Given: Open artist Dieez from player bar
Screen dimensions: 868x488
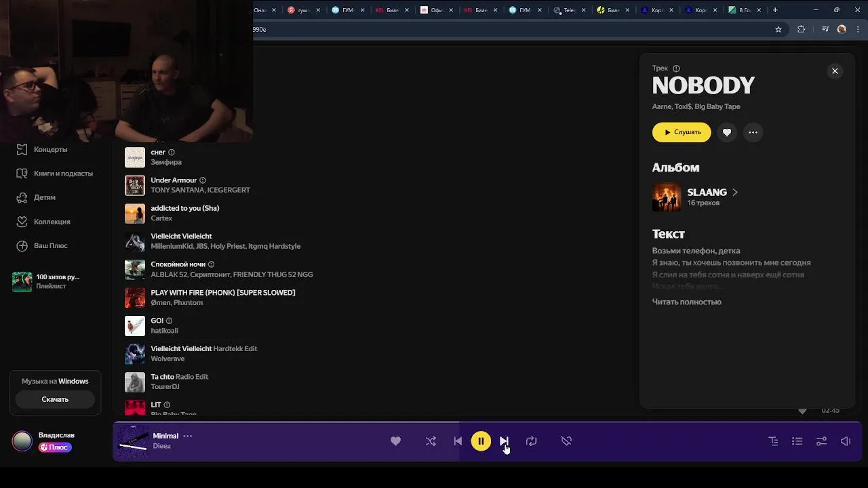Looking at the screenshot, I should click(162, 446).
